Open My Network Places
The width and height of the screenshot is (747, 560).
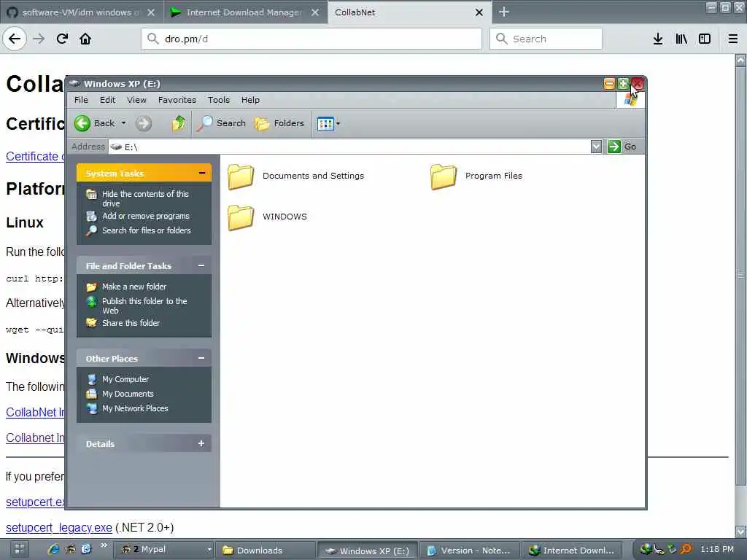point(135,408)
